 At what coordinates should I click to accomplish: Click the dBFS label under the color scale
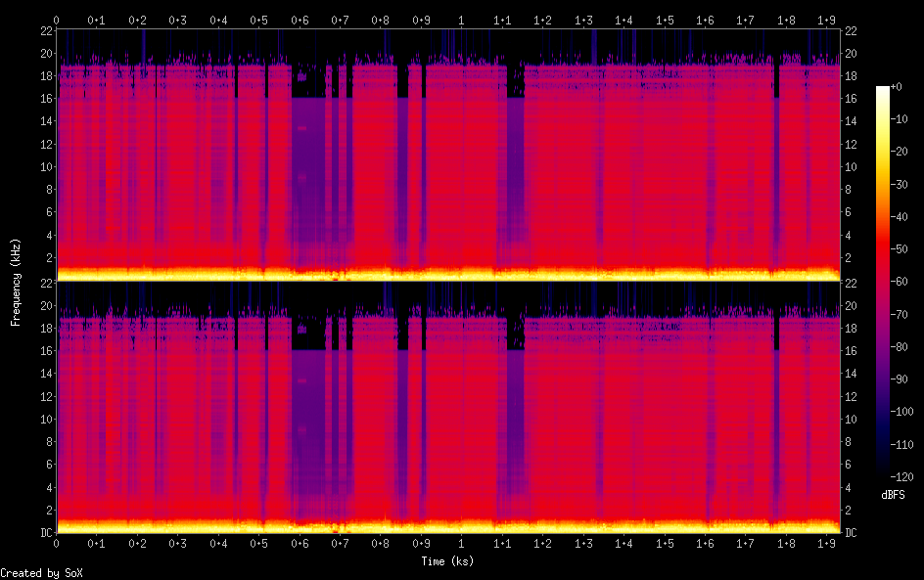[x=893, y=496]
